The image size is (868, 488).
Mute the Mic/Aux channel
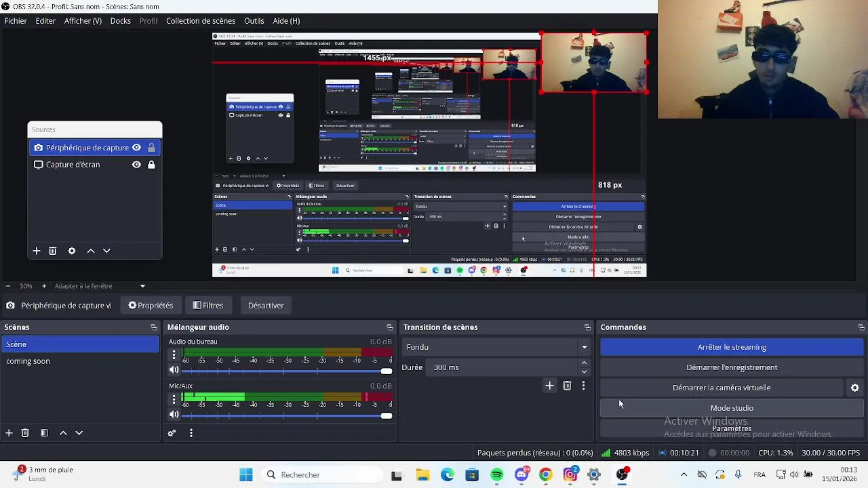174,415
